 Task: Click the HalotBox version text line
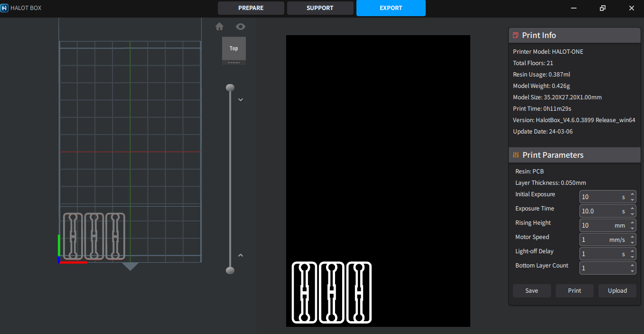pyautogui.click(x=574, y=120)
